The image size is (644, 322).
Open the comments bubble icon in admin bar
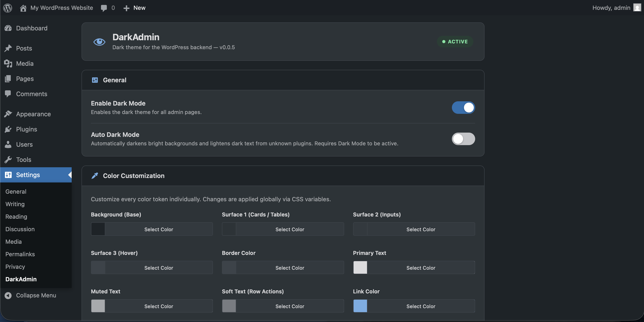click(104, 8)
